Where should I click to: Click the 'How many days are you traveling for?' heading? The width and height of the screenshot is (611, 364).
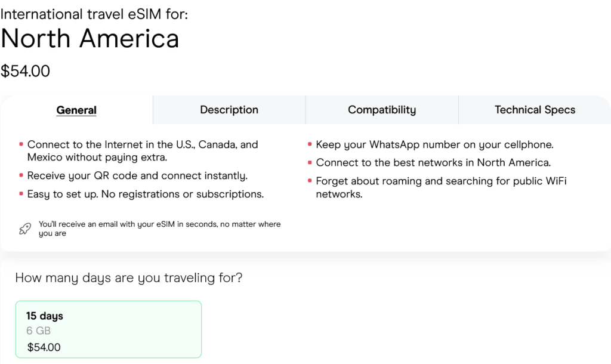129,278
